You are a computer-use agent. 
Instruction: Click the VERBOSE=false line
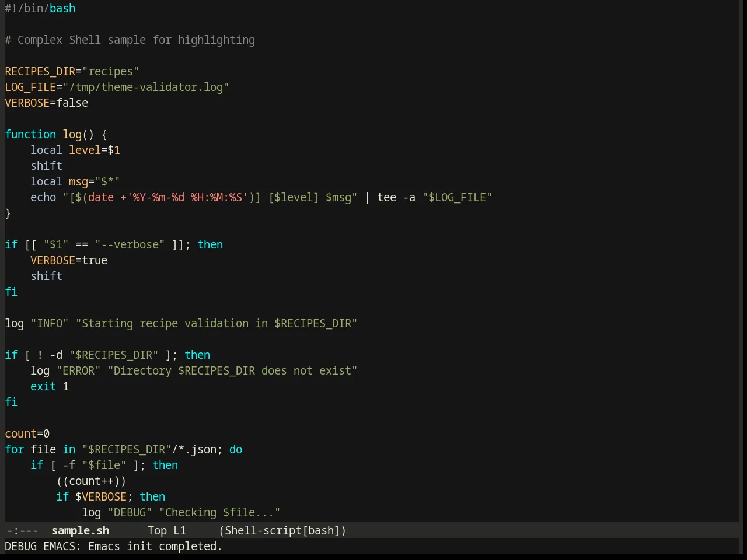point(47,103)
